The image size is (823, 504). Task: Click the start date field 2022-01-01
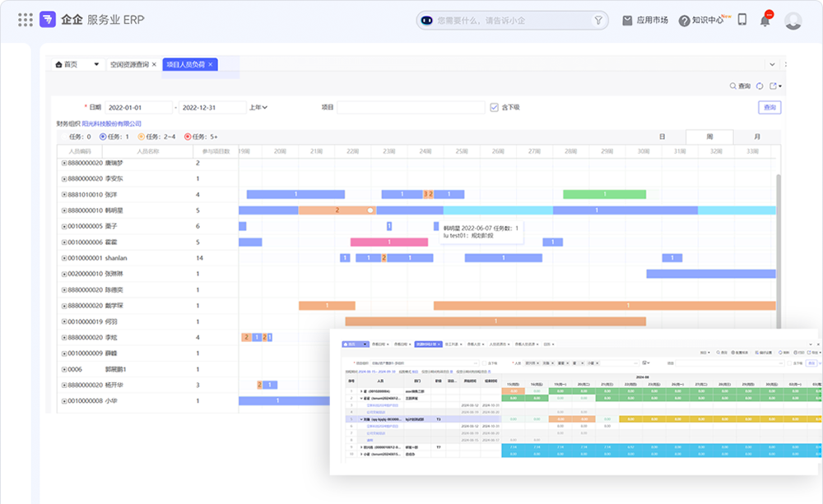138,108
